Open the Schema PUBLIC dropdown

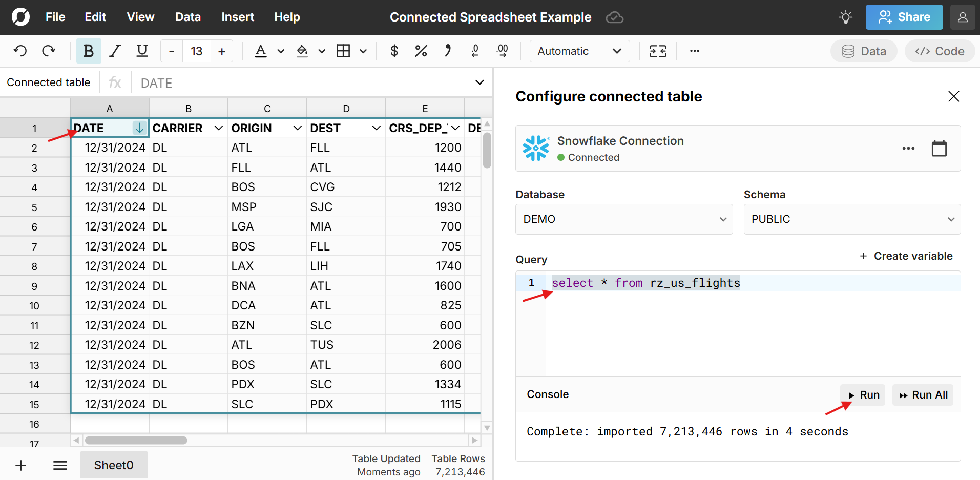pyautogui.click(x=851, y=219)
